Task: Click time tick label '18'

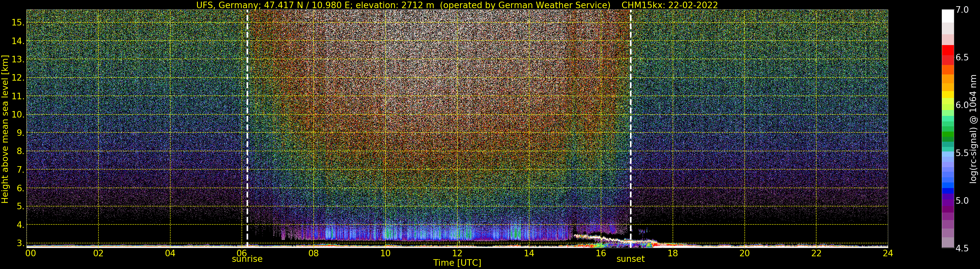Action: [x=672, y=253]
